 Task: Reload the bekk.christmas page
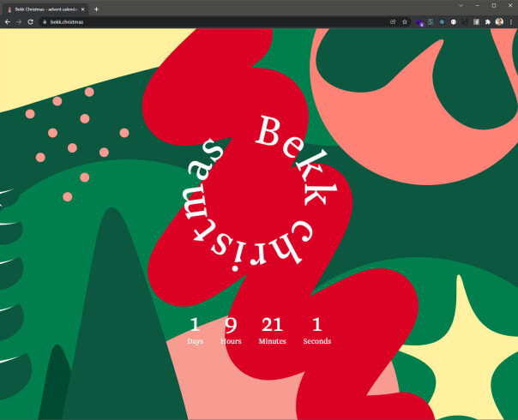(30, 21)
